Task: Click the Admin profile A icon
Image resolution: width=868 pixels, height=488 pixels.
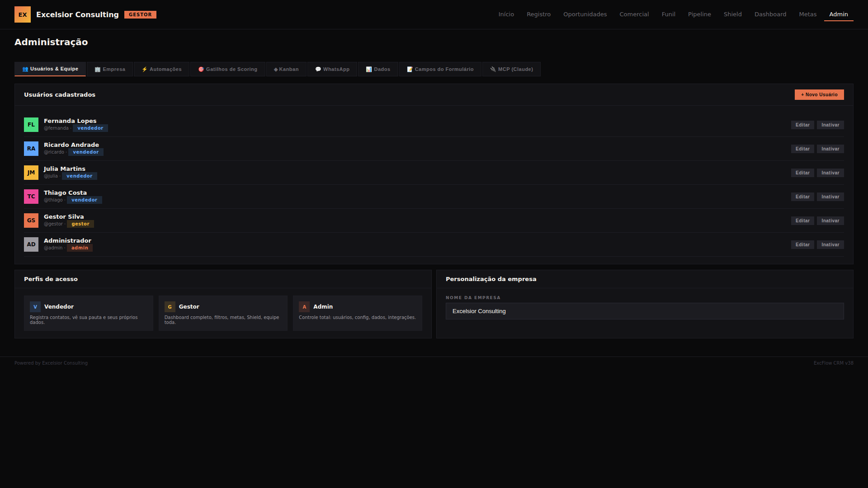Action: (x=304, y=307)
